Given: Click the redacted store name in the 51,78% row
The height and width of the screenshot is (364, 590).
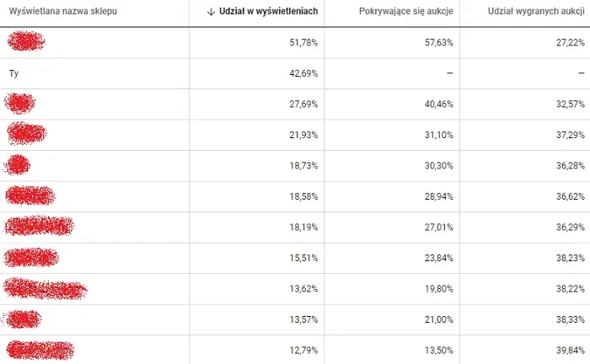Looking at the screenshot, I should (x=25, y=41).
